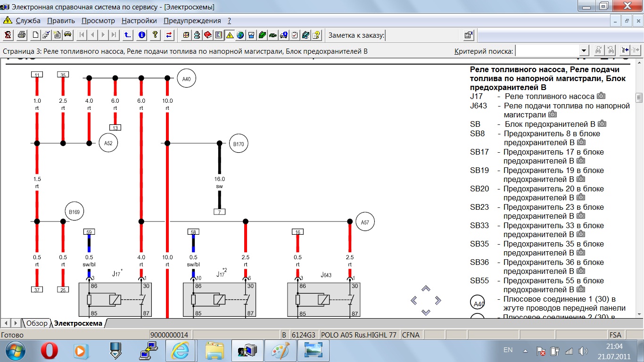Click the globe icon in toolbar
644x362 pixels.
point(240,35)
